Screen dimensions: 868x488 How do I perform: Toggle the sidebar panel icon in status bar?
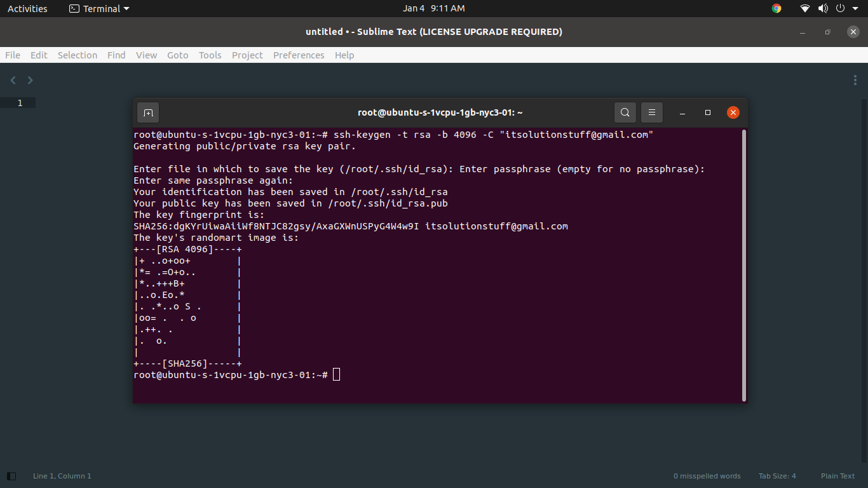tap(11, 475)
